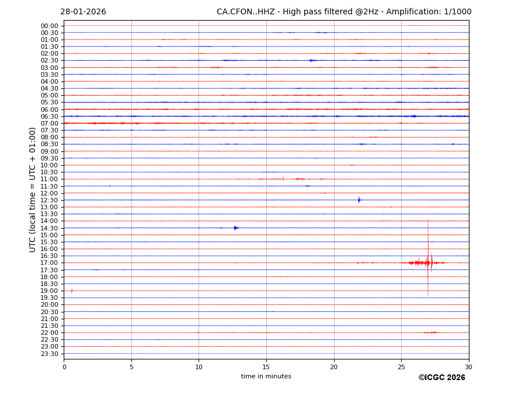532x399 pixels.
Task: Click the large red spike on the 17:00 trace
Action: click(428, 263)
